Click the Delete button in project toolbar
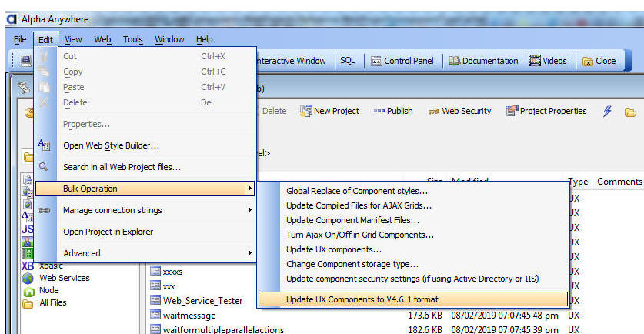The image size is (644, 334). (x=274, y=111)
